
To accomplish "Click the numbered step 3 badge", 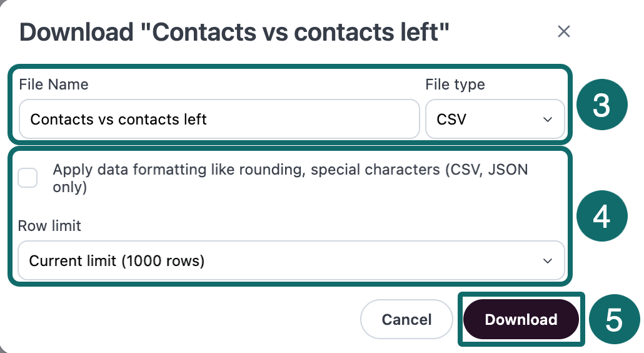I will [601, 105].
